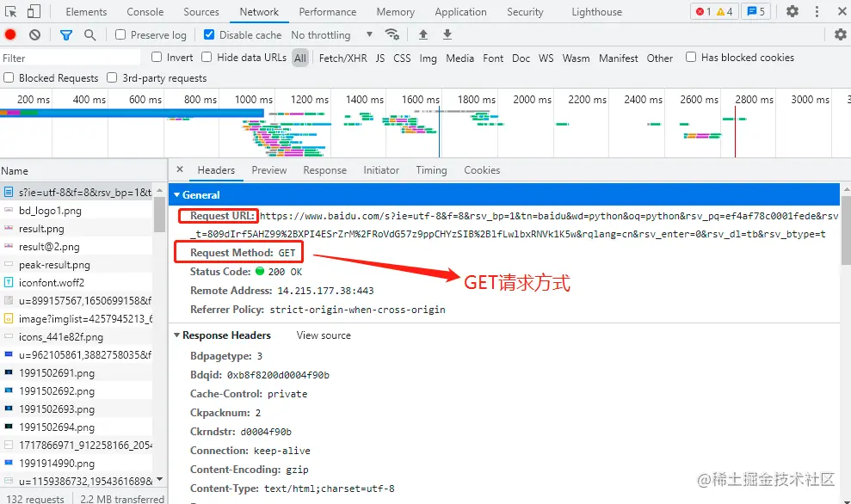Open the 5 issues badge
This screenshot has width=851, height=504.
pyautogui.click(x=755, y=11)
